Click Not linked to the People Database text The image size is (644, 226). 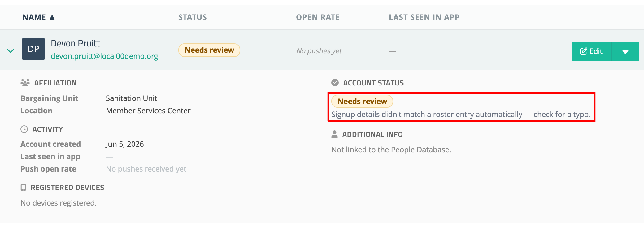tap(391, 150)
